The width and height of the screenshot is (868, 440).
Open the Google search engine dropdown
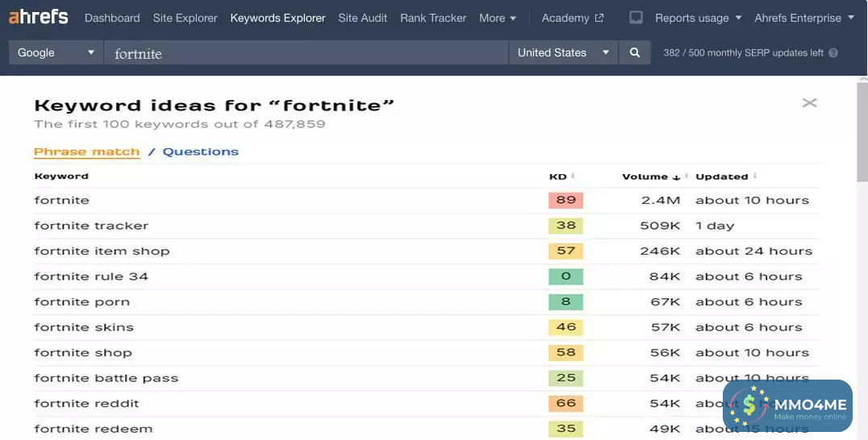click(56, 53)
